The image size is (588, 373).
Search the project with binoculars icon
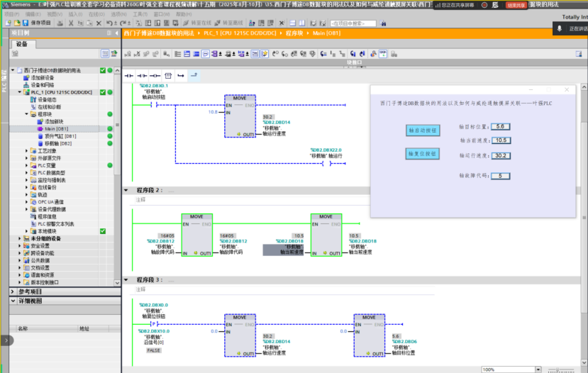tap(383, 23)
